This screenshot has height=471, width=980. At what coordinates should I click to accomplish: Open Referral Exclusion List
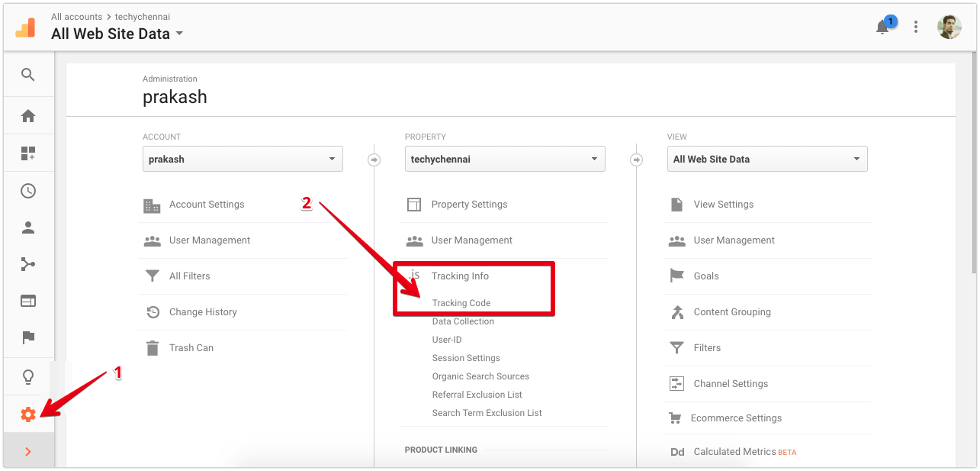[x=477, y=395]
